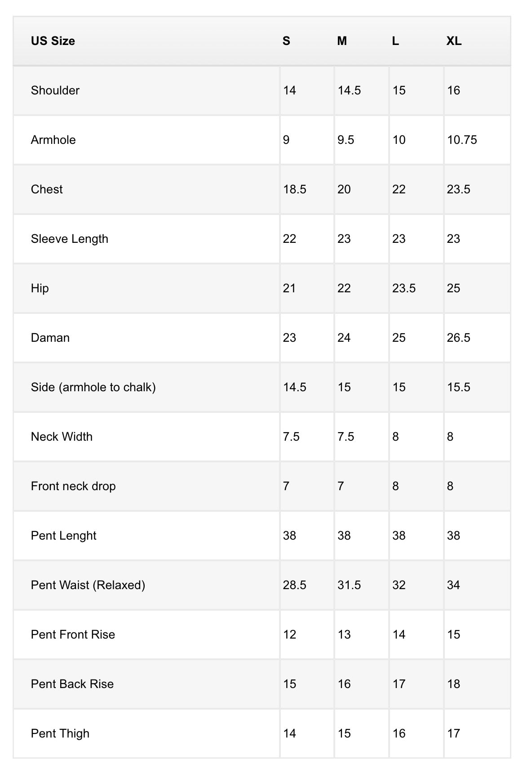This screenshot has width=532, height=778.
Task: Click the Hip row label
Action: [x=40, y=288]
